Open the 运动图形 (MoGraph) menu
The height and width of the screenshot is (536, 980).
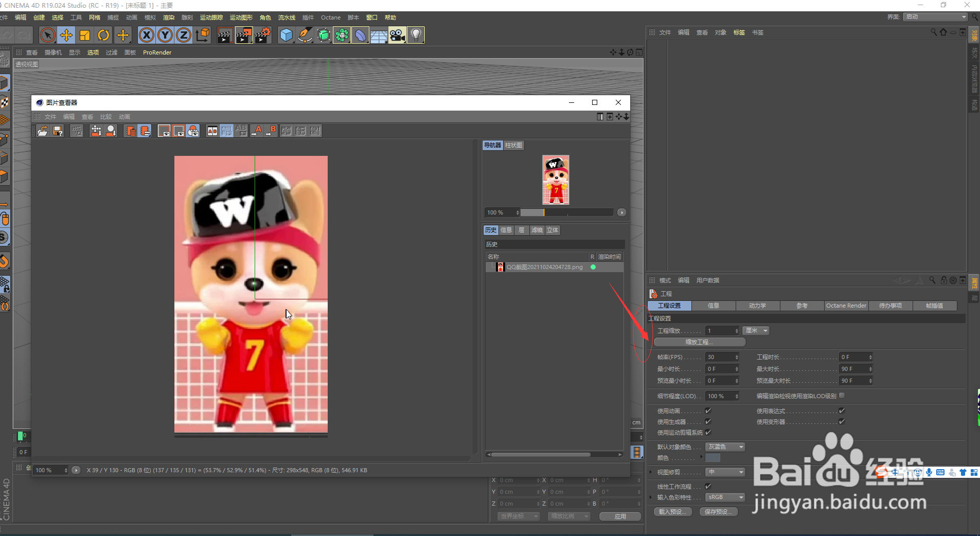(241, 17)
